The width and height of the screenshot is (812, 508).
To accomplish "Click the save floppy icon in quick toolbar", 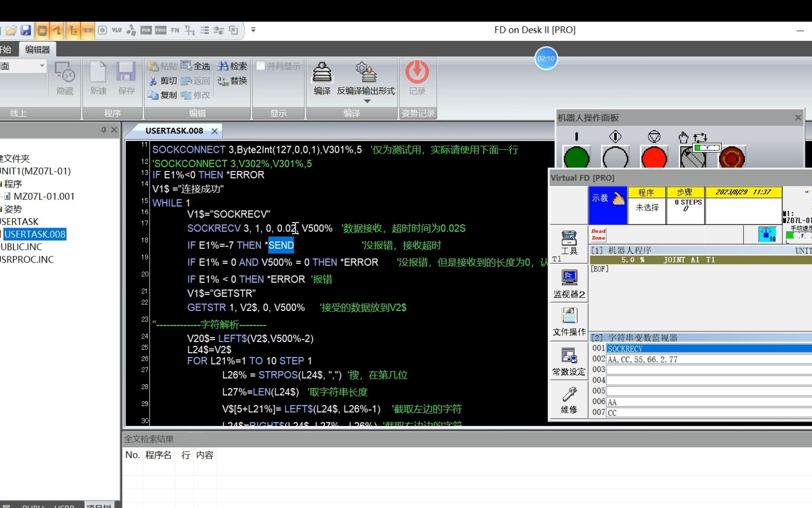I will 26,30.
